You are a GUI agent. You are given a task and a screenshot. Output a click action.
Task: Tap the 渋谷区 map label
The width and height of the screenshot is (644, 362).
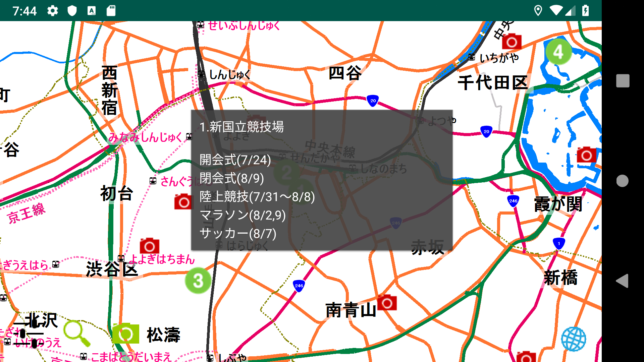112,269
